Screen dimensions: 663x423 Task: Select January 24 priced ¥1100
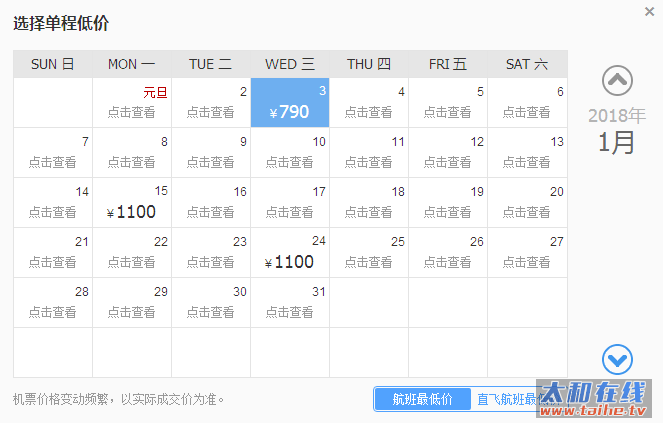click(290, 253)
